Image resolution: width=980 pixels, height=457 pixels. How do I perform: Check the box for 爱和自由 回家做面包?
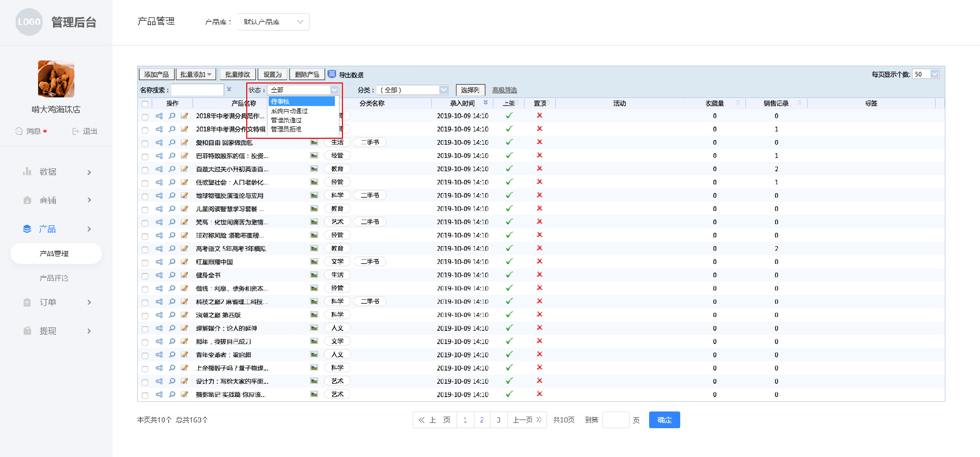point(145,143)
